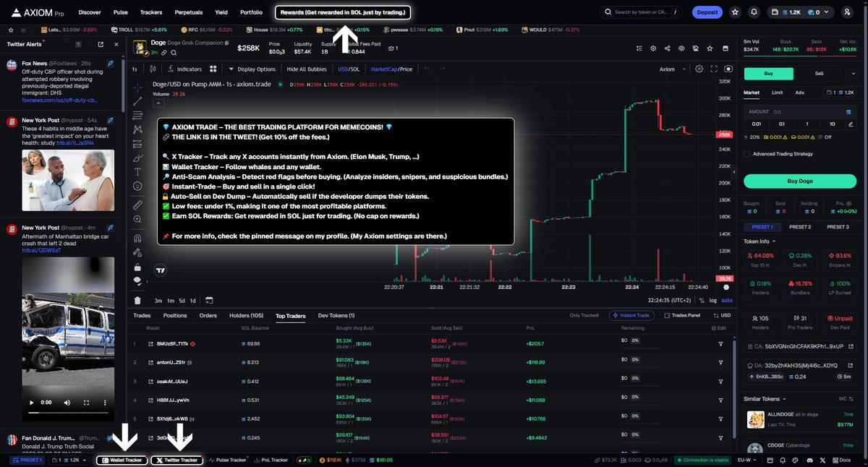Screen dimensions: 868x467
Task: Select the Limit order tab
Action: 777,93
